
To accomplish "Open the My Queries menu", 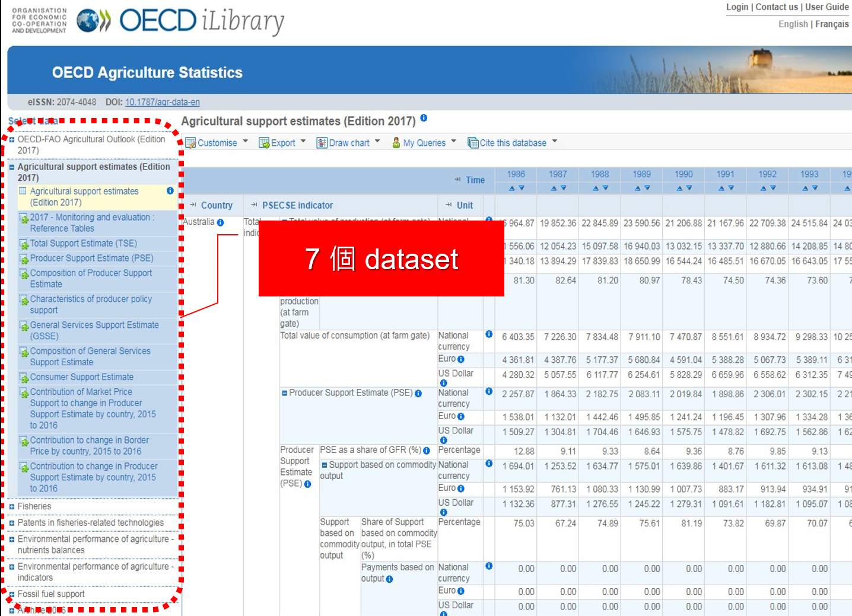I will pos(424,143).
